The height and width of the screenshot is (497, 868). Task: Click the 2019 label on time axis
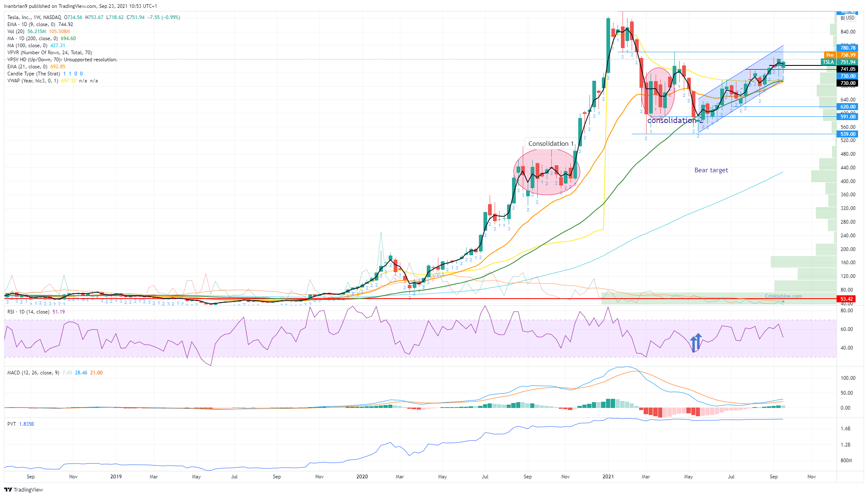116,477
